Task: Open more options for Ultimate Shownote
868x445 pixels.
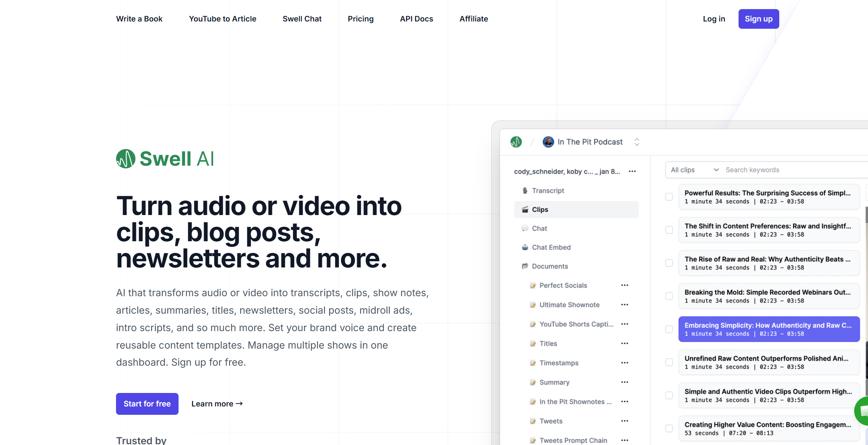Action: point(625,305)
